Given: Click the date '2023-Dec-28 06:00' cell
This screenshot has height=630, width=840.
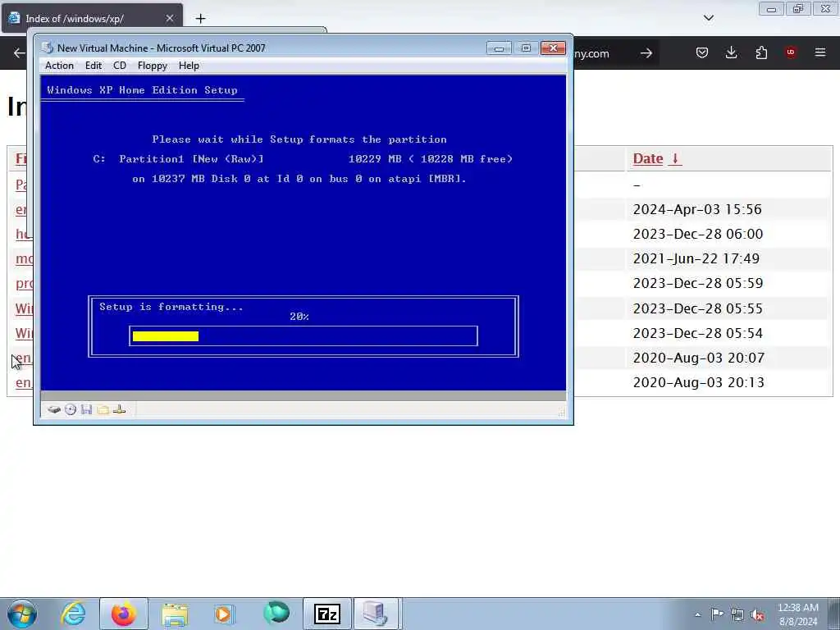Looking at the screenshot, I should (x=697, y=234).
